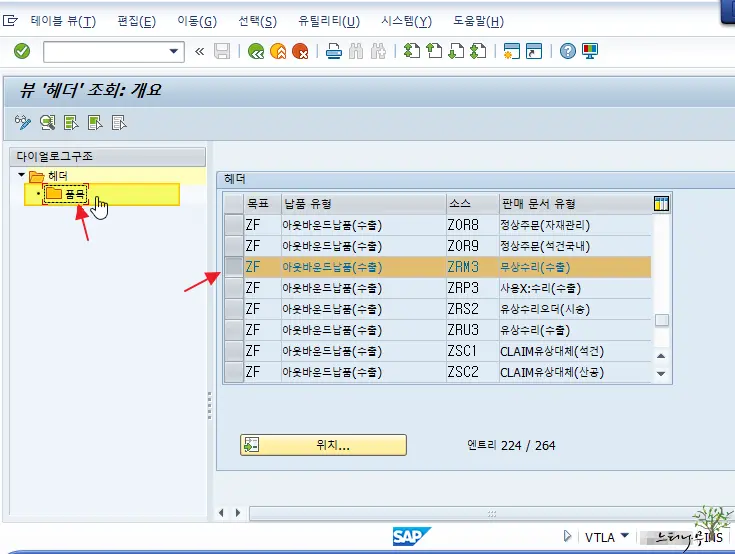Select row checkbox for ZRM3 무상수리(수출)
The image size is (735, 554).
coord(233,267)
